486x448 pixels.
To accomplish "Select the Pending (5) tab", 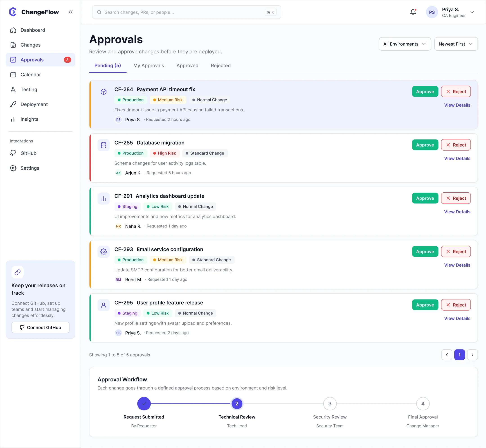I will click(x=108, y=65).
